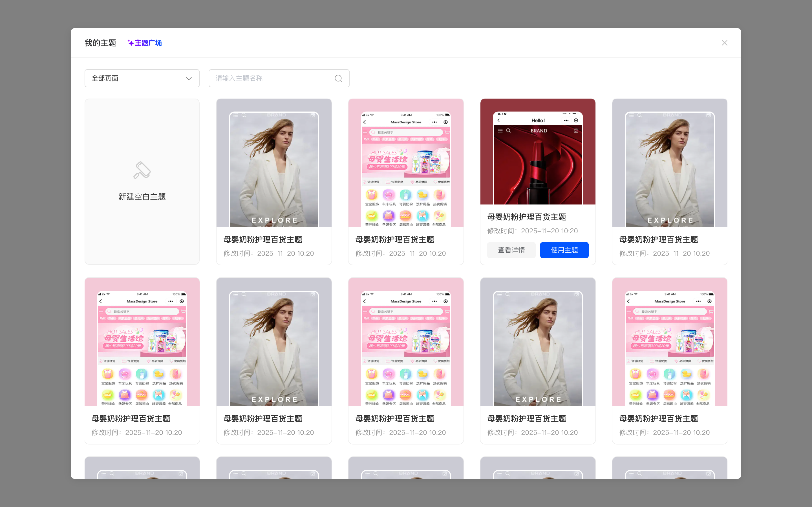Click the search magnifier icon in theme search
Viewport: 812px width, 507px height.
coord(338,78)
